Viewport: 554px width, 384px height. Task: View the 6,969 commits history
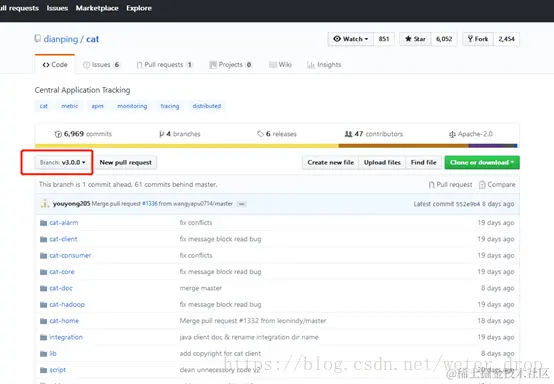click(83, 134)
